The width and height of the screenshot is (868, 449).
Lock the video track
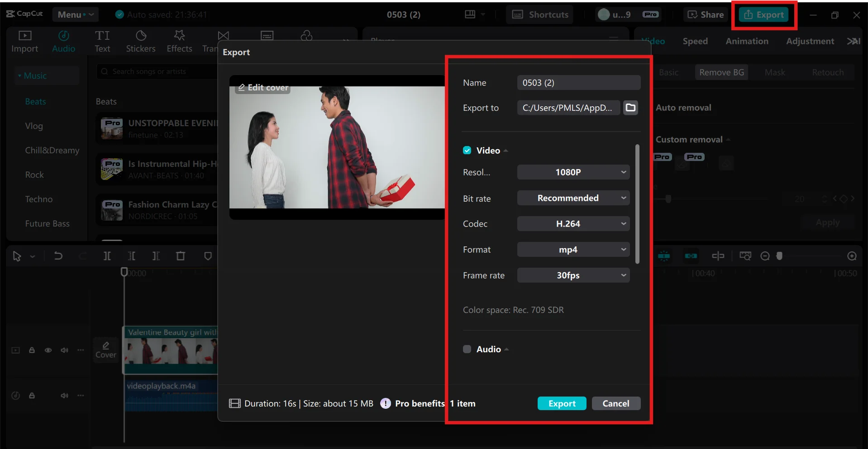click(x=32, y=350)
